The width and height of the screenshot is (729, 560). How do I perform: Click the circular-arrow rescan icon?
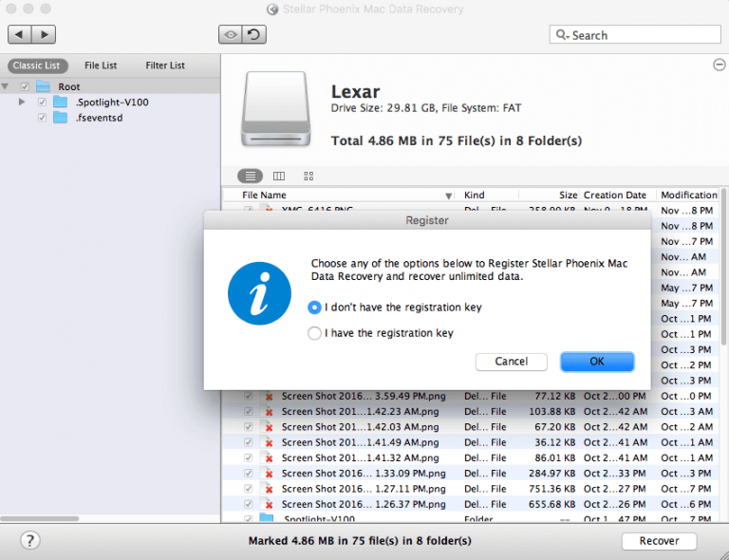point(254,34)
